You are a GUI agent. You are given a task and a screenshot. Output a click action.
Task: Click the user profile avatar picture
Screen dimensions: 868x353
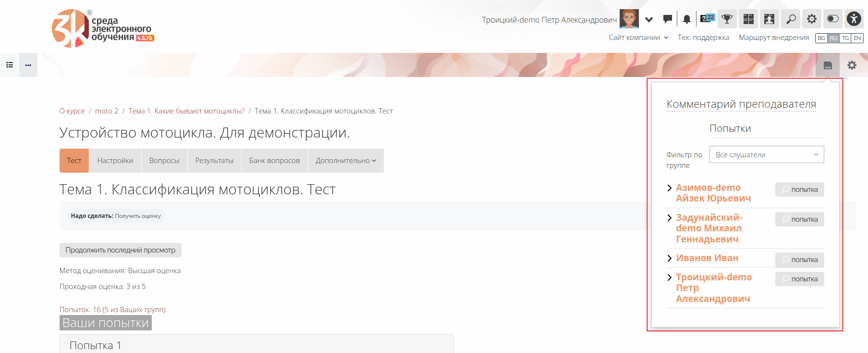tap(629, 19)
